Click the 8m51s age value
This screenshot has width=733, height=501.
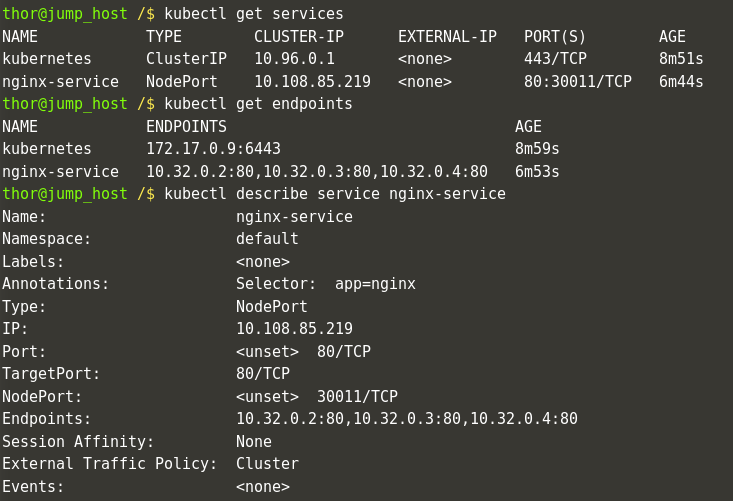pos(681,59)
